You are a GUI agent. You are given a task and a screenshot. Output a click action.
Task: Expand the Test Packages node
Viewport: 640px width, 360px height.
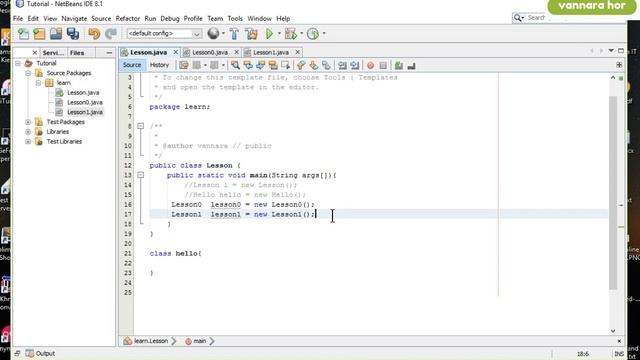pyautogui.click(x=28, y=122)
